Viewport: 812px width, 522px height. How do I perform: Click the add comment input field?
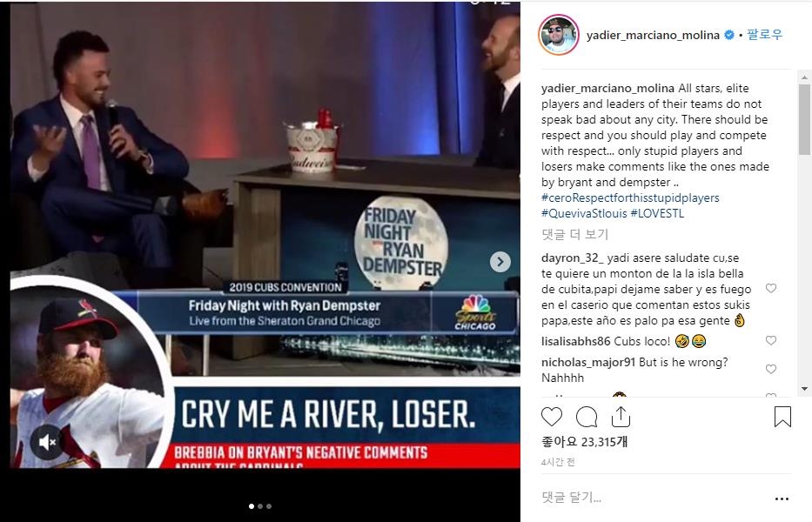653,498
